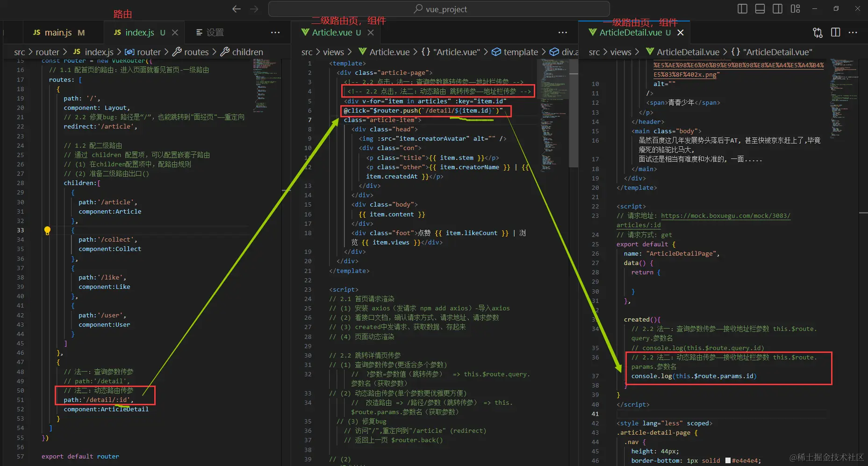
Task: Open the encoded .png image URL link
Action: click(739, 70)
